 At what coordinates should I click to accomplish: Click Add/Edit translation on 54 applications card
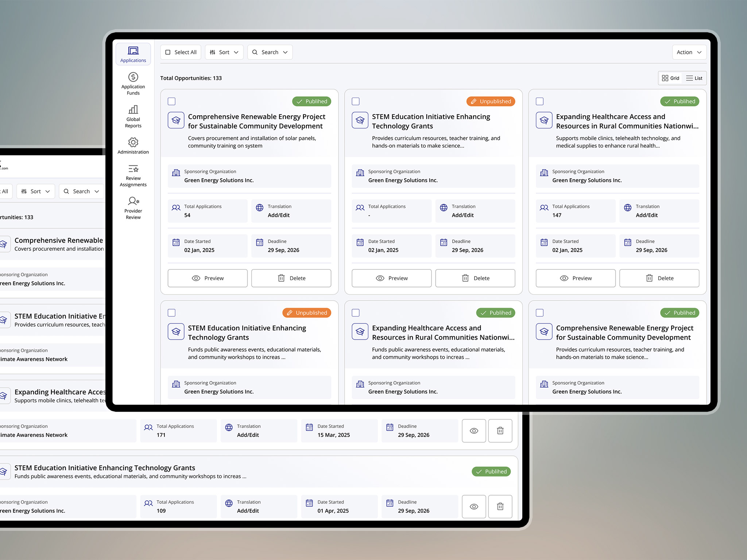tap(279, 215)
